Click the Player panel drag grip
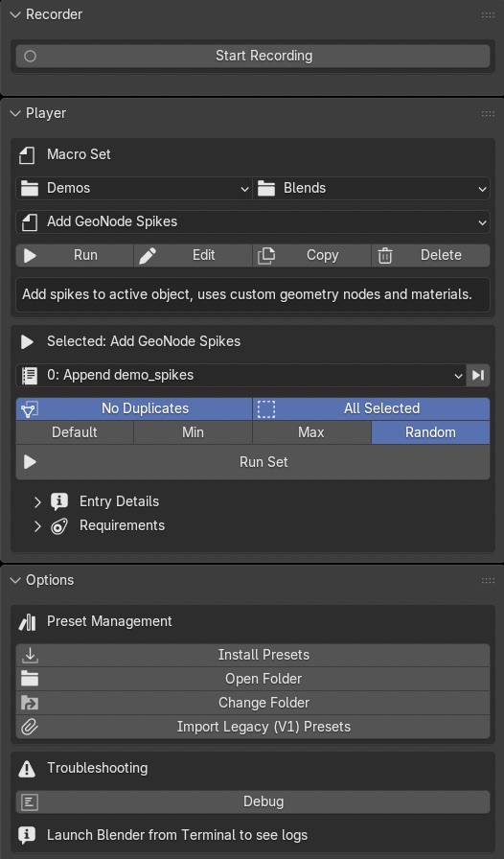The width and height of the screenshot is (504, 859). click(488, 113)
